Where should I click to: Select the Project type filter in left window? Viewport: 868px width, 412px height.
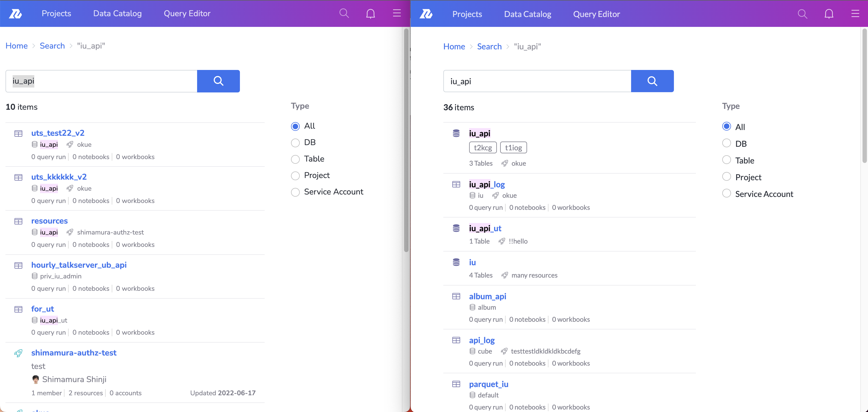click(295, 176)
